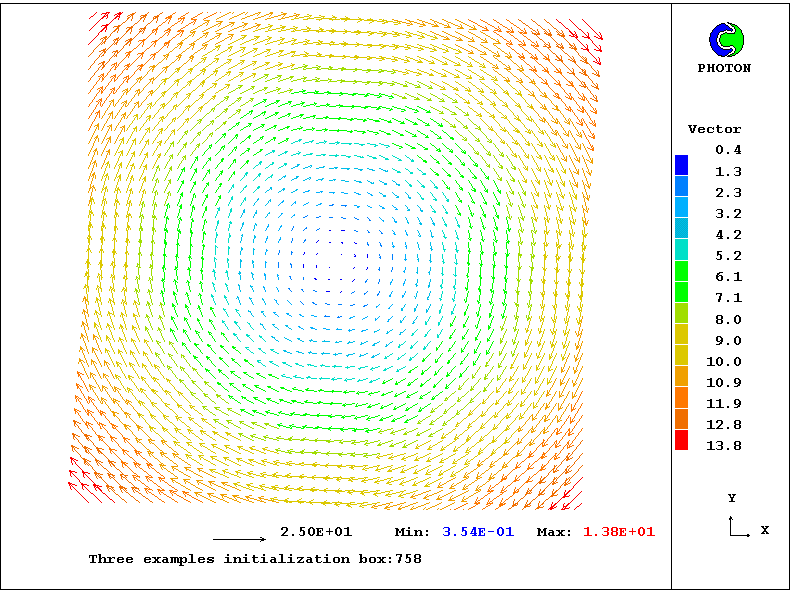Select the Y axis label
794x593 pixels.
pos(732,498)
